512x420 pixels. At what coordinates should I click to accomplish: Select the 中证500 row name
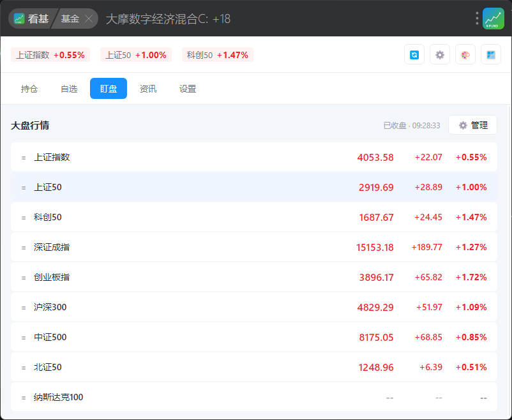50,338
